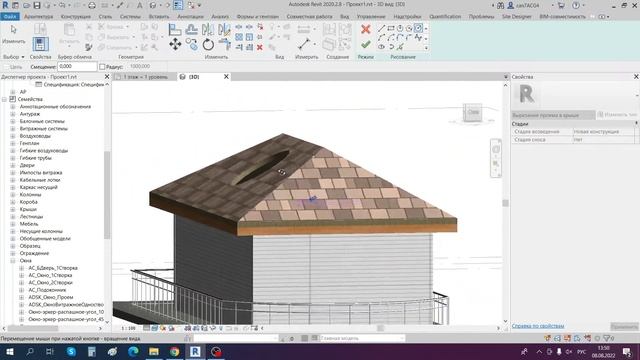640x360 pixels.
Task: Expand the Крыши tree node
Action: 13,209
